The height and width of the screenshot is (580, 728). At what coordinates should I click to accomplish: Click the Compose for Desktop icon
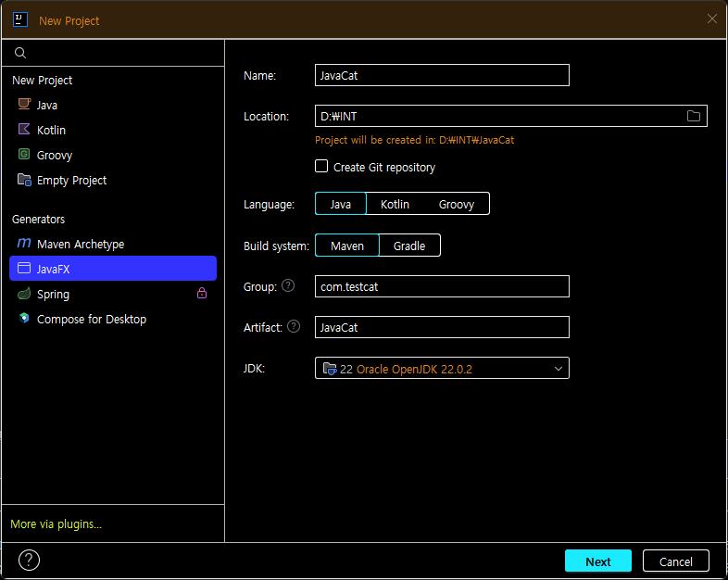tap(24, 318)
